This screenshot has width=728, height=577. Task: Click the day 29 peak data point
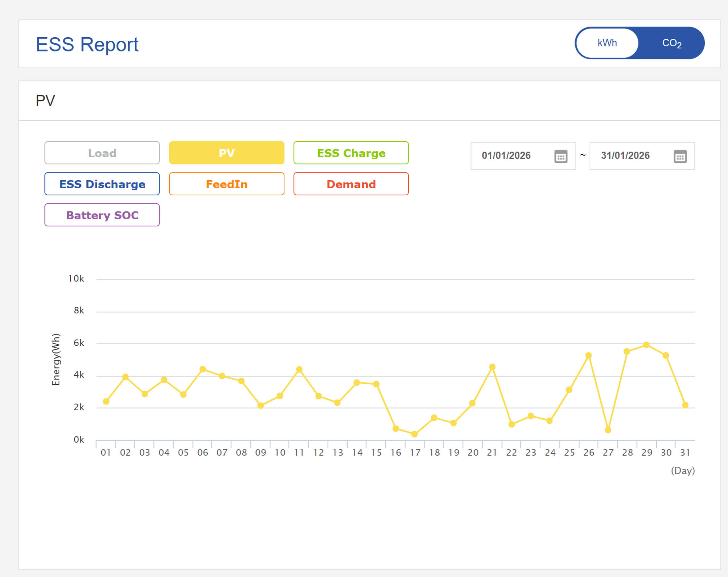coord(646,345)
